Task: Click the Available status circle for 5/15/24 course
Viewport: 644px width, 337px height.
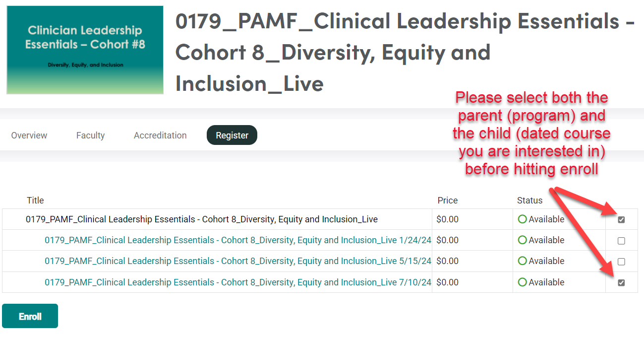Action: click(x=522, y=261)
